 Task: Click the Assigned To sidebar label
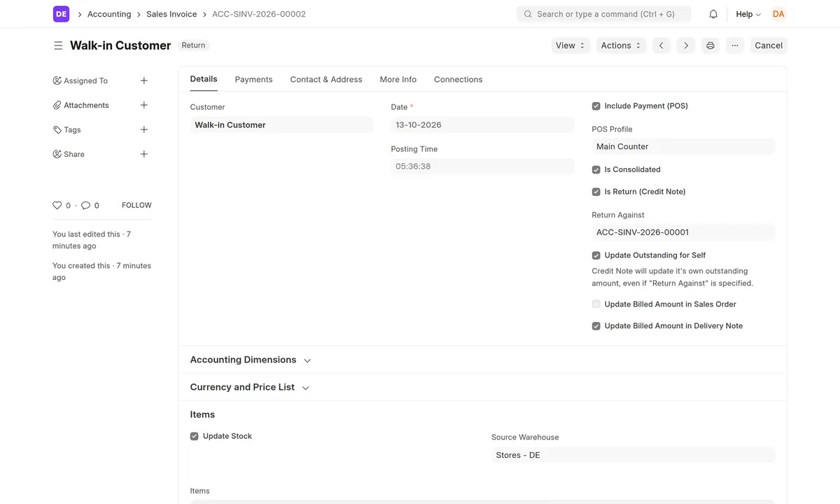click(x=85, y=80)
